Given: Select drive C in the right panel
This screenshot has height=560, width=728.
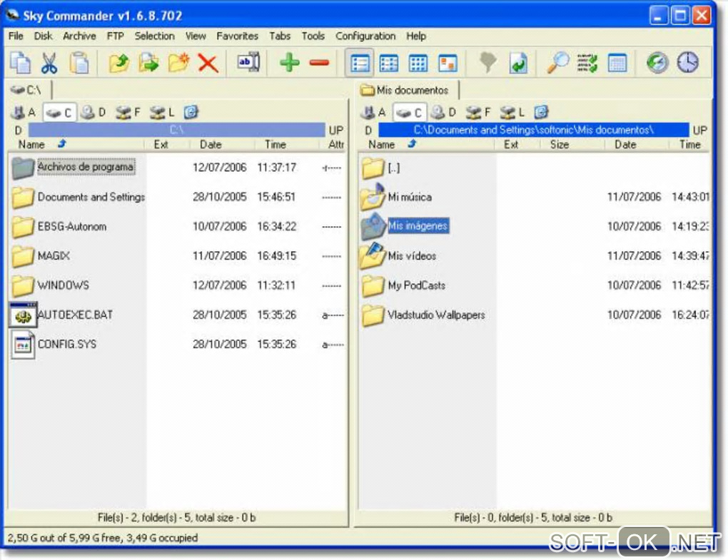Looking at the screenshot, I should coord(409,112).
